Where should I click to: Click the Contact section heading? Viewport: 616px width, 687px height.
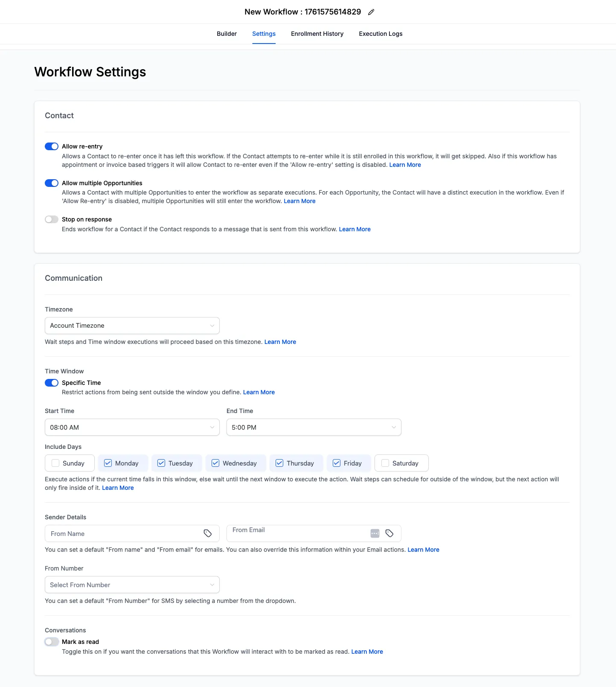tap(59, 116)
